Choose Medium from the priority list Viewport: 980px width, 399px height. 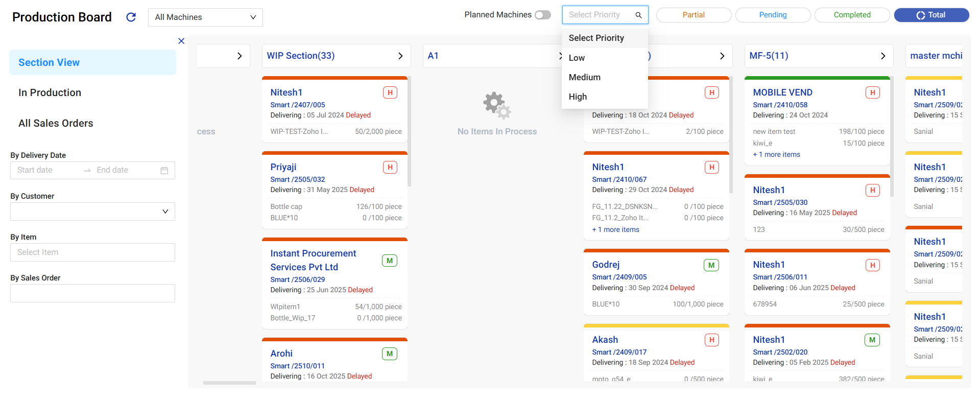coord(585,77)
